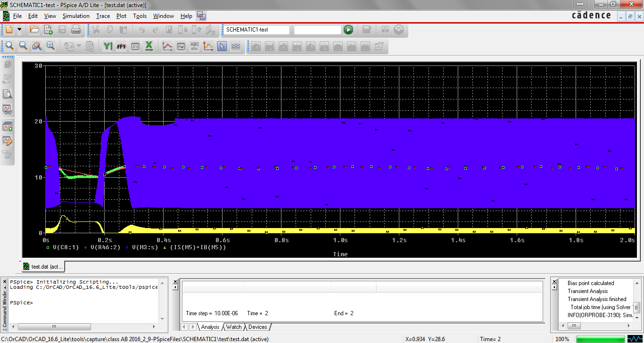The image size is (644, 343).
Task: Click the Mark Data Points icon
Action: (x=208, y=46)
